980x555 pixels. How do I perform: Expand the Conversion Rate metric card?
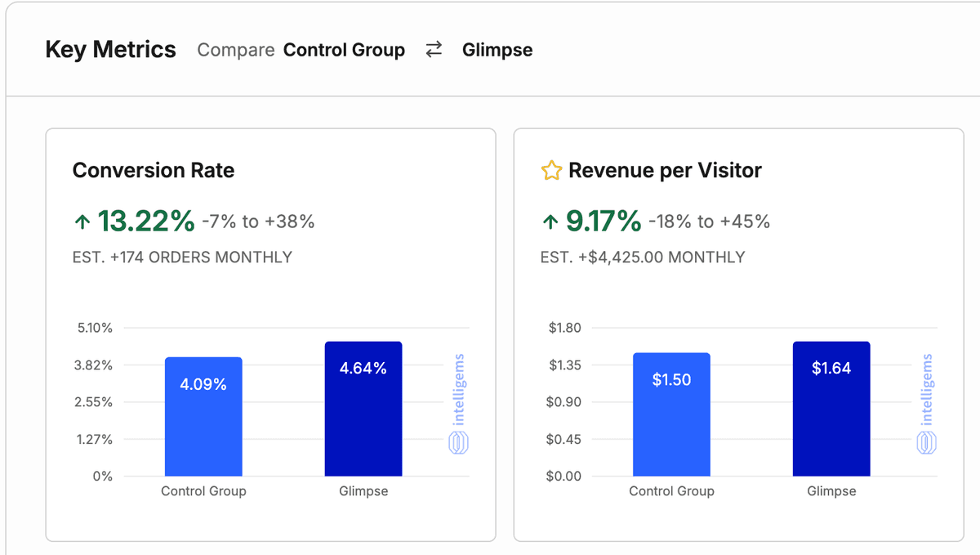click(154, 171)
